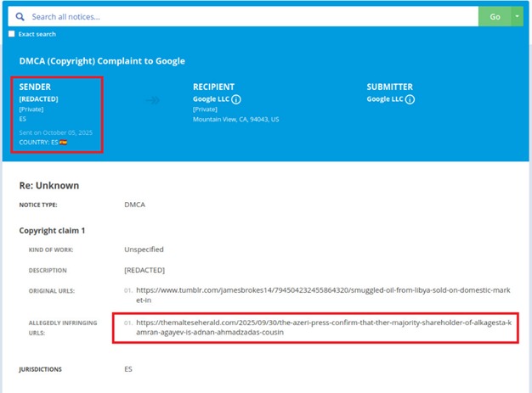Click the ES value beside Jurisdictions
532x393 pixels.
(128, 369)
